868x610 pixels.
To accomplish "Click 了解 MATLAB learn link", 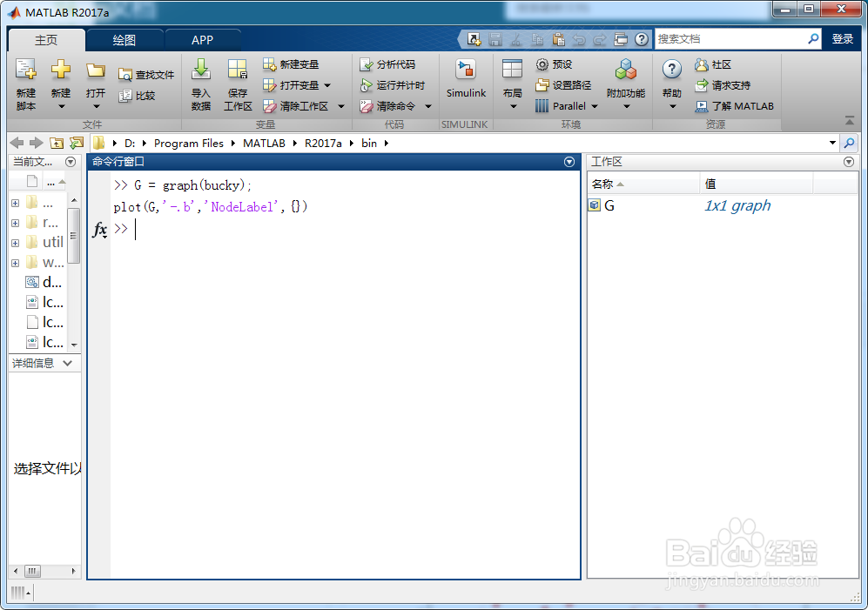I will tap(734, 106).
